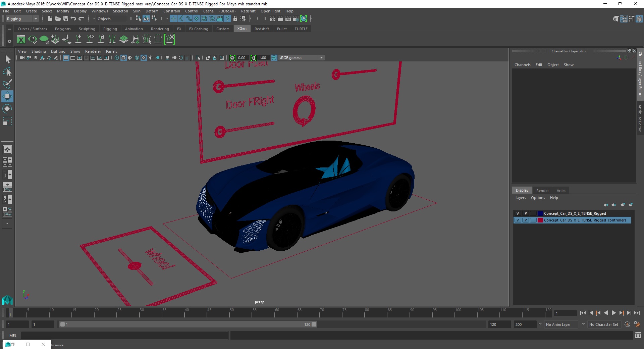This screenshot has width=644, height=349.
Task: Open Render Settings icon
Action: tap(296, 19)
